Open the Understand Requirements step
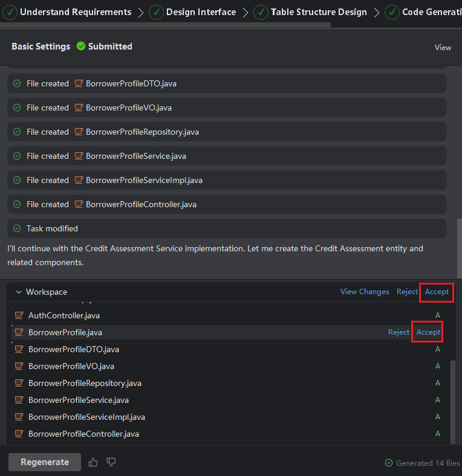462x476 pixels. pos(75,12)
